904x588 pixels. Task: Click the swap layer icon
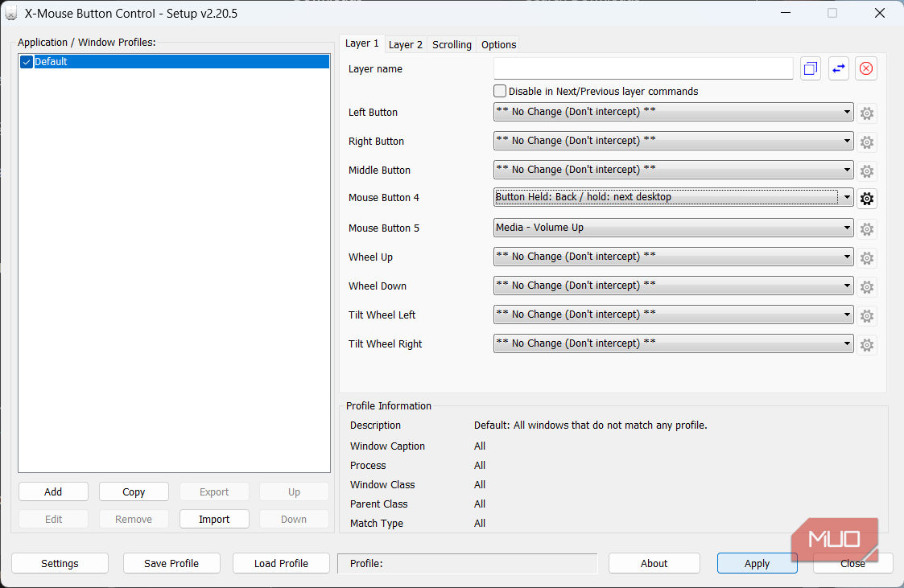tap(838, 68)
